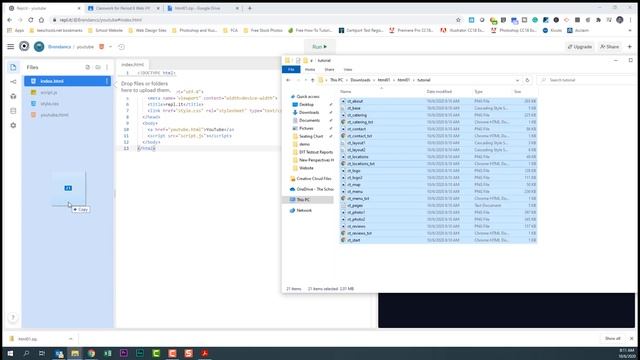Open the File tab in File Explorer
Image resolution: width=640 pixels, height=360 pixels.
(x=291, y=70)
